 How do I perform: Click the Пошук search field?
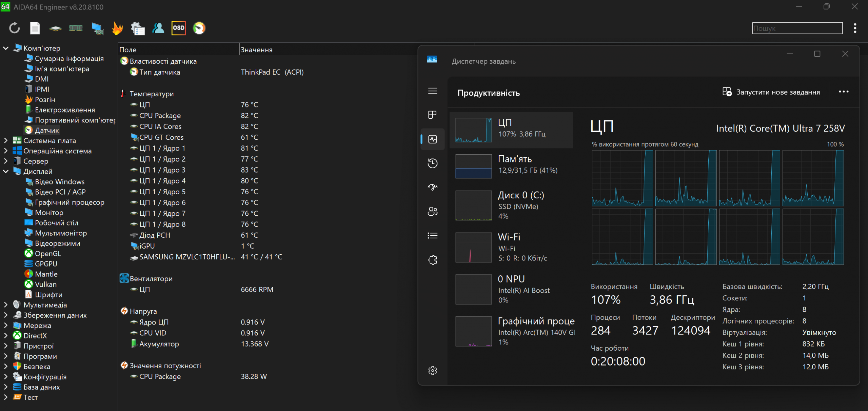click(797, 28)
